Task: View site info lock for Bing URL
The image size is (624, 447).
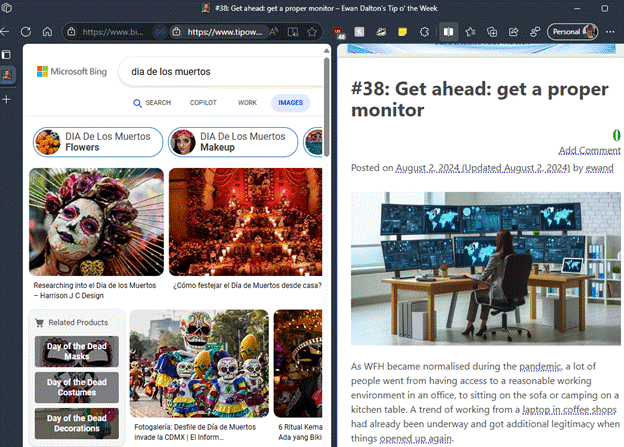Action: (x=71, y=32)
